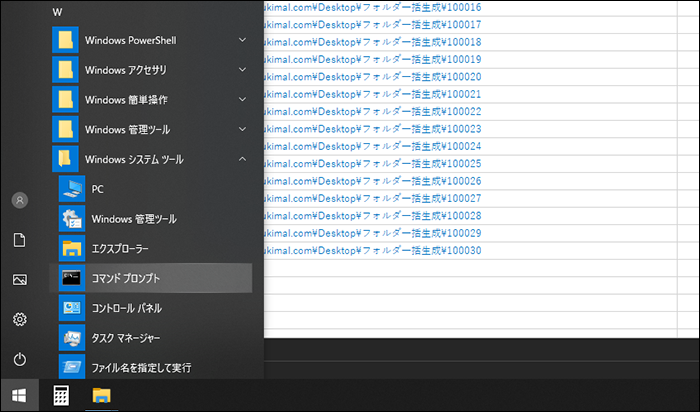
Task: Click the Power icon in Start sidebar
Action: [x=19, y=359]
